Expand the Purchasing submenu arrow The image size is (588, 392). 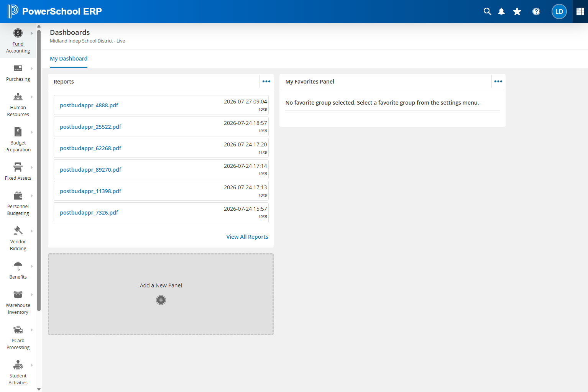point(32,69)
